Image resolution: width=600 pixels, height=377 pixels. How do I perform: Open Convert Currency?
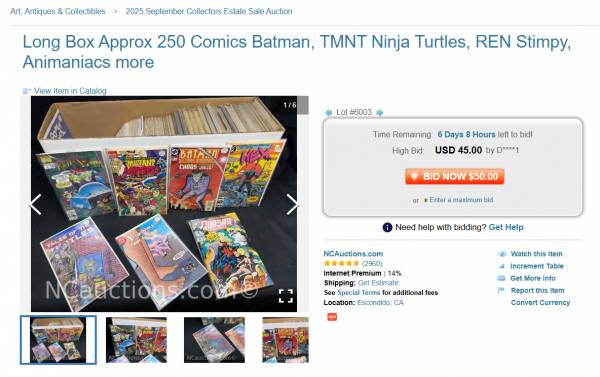(x=540, y=302)
